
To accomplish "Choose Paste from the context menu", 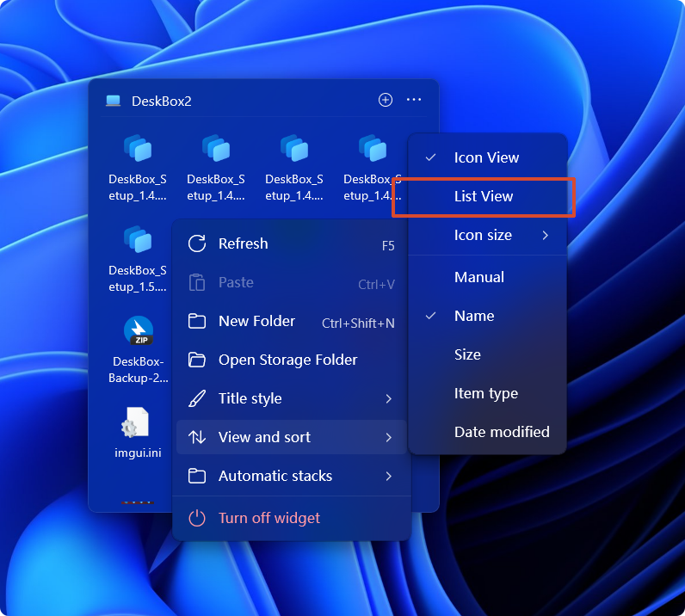I will 292,282.
